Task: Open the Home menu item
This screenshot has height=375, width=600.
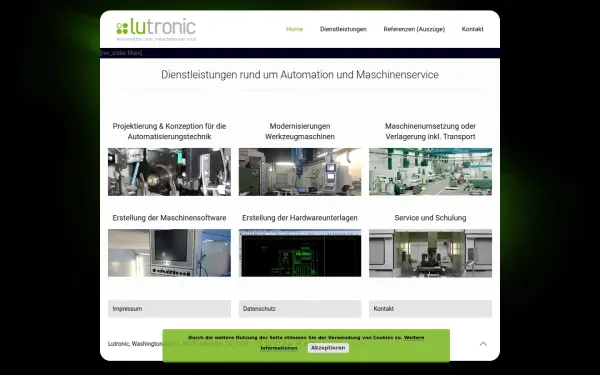Action: click(x=294, y=29)
